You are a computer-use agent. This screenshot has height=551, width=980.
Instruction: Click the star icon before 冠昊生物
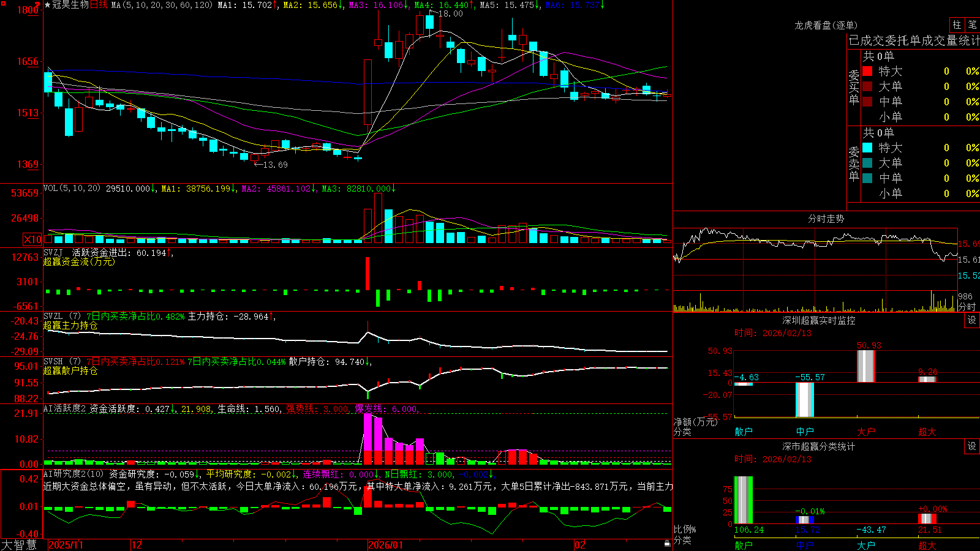point(48,5)
